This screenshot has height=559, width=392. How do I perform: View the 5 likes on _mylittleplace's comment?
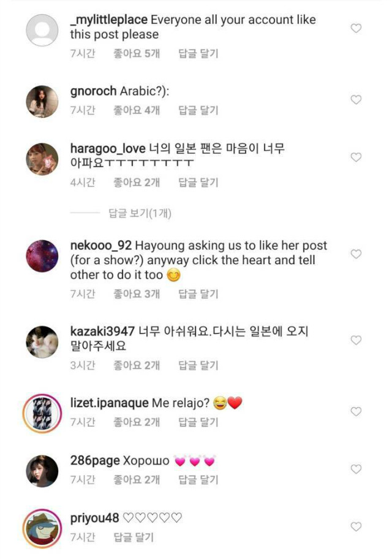136,54
